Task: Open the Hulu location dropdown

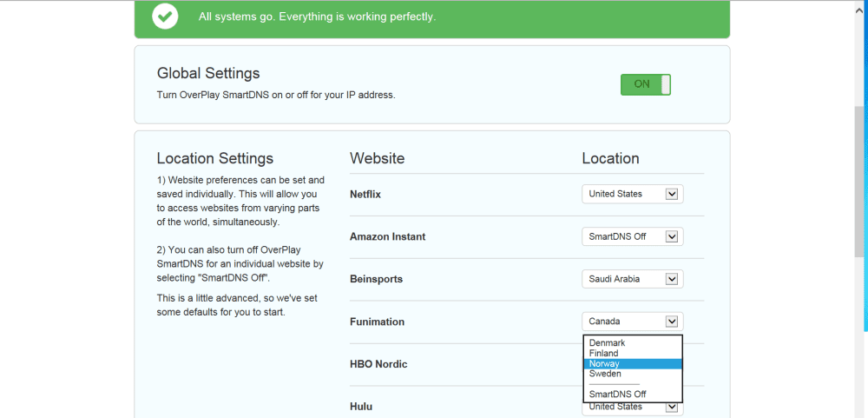Action: [x=632, y=407]
